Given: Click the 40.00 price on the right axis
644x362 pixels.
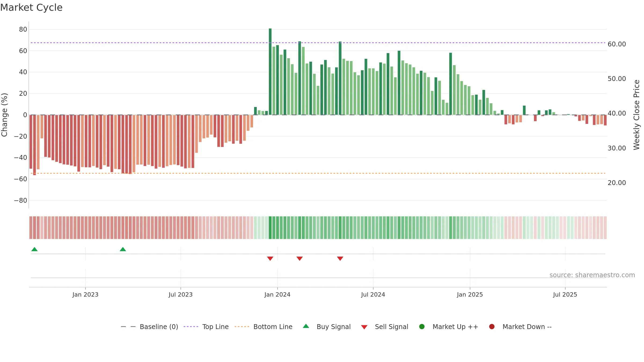Looking at the screenshot, I should click(617, 113).
